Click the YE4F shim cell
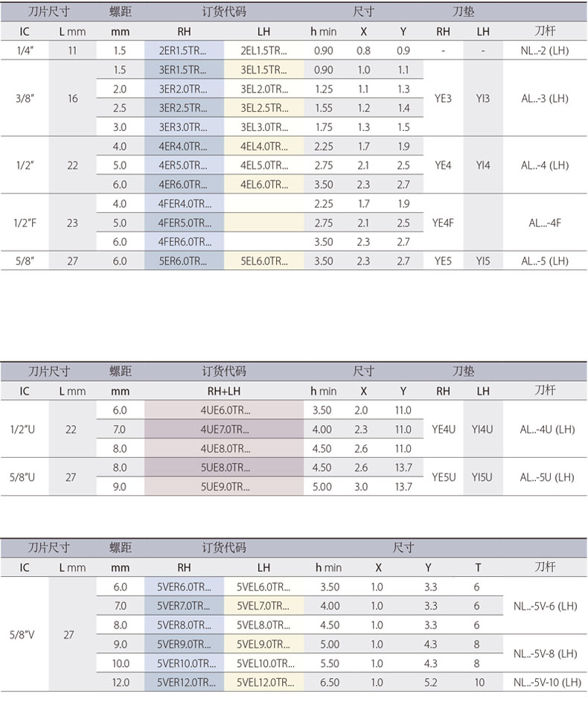 pos(443,223)
